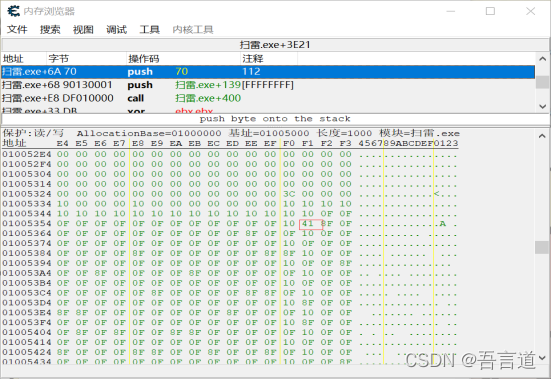Close the 内存浏览器 window
The height and width of the screenshot is (379, 551).
[531, 11]
